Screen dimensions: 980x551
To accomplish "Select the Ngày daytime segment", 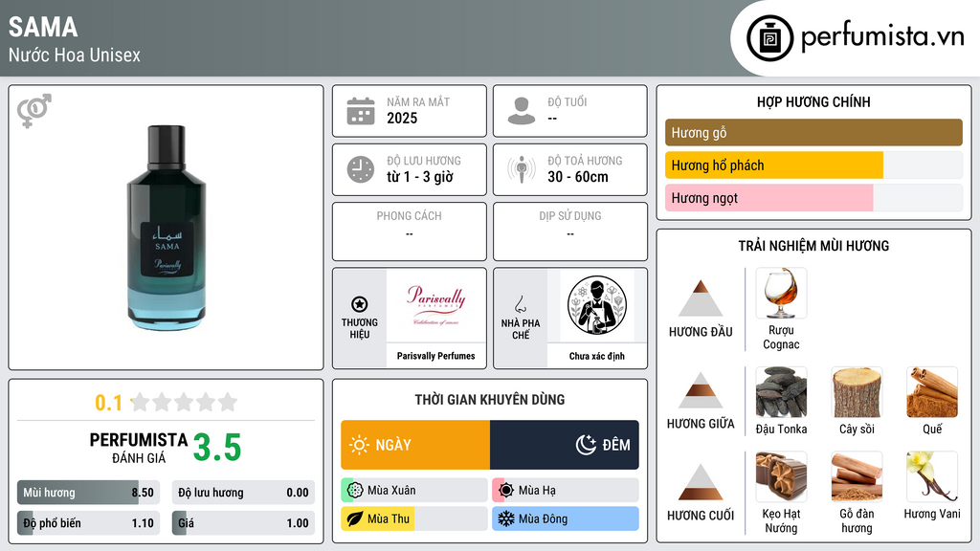I will pyautogui.click(x=415, y=445).
